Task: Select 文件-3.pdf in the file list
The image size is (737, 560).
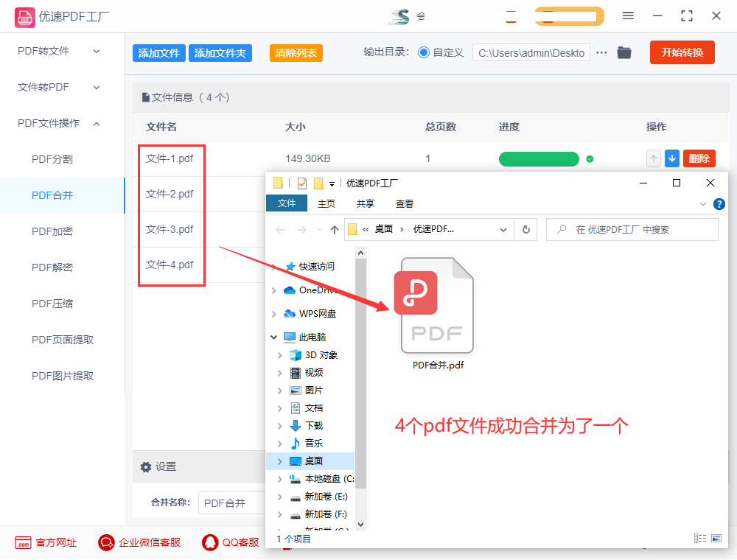Action: (170, 229)
